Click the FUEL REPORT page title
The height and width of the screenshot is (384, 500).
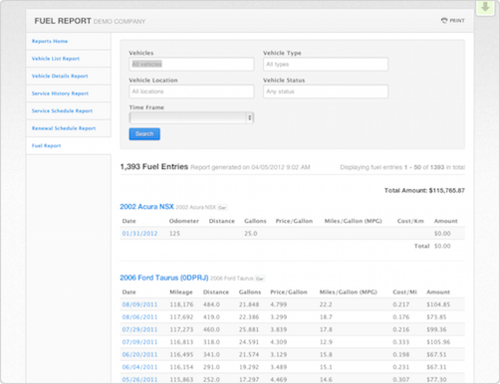pos(63,21)
